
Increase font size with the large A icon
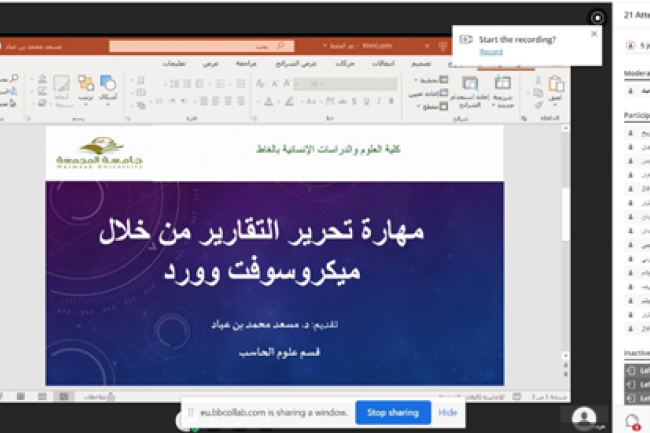click(x=287, y=84)
